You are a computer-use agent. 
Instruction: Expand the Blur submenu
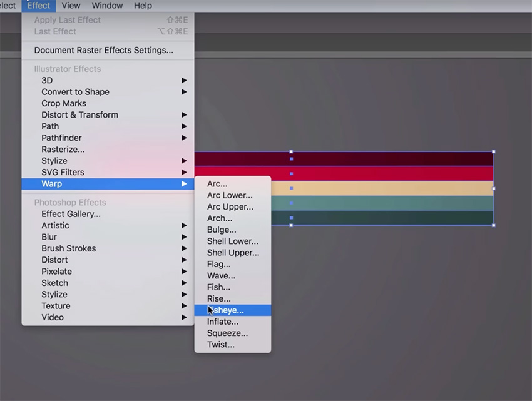(x=49, y=237)
